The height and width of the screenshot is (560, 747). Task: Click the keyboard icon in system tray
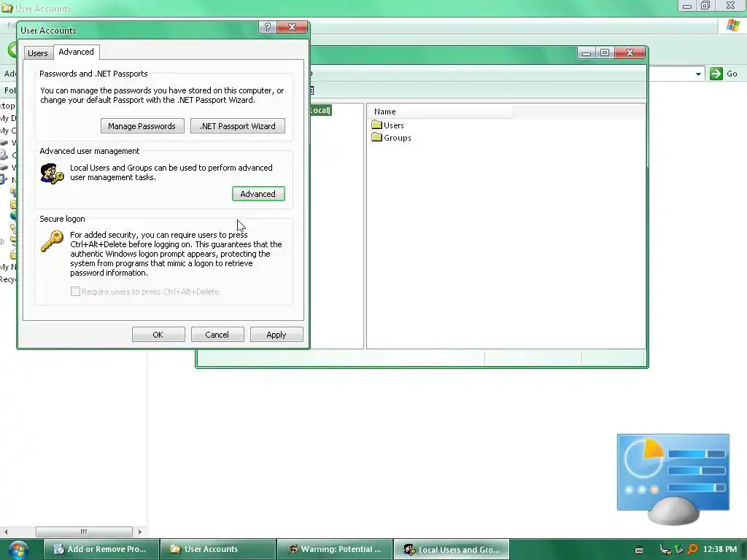pyautogui.click(x=639, y=550)
